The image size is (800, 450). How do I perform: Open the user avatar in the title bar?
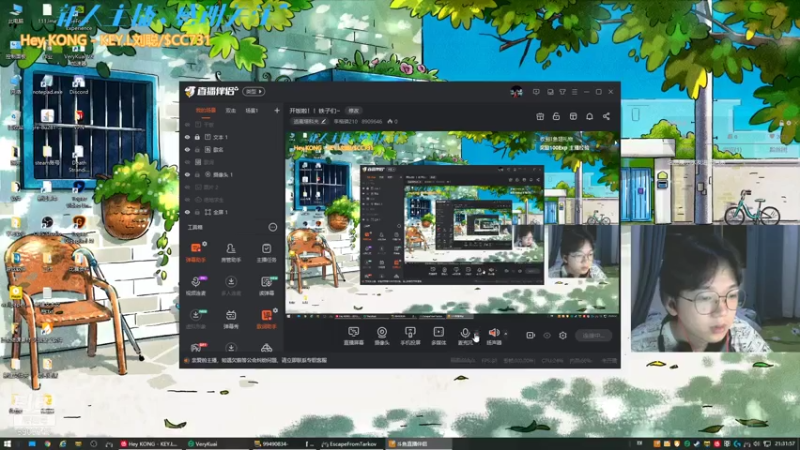516,92
